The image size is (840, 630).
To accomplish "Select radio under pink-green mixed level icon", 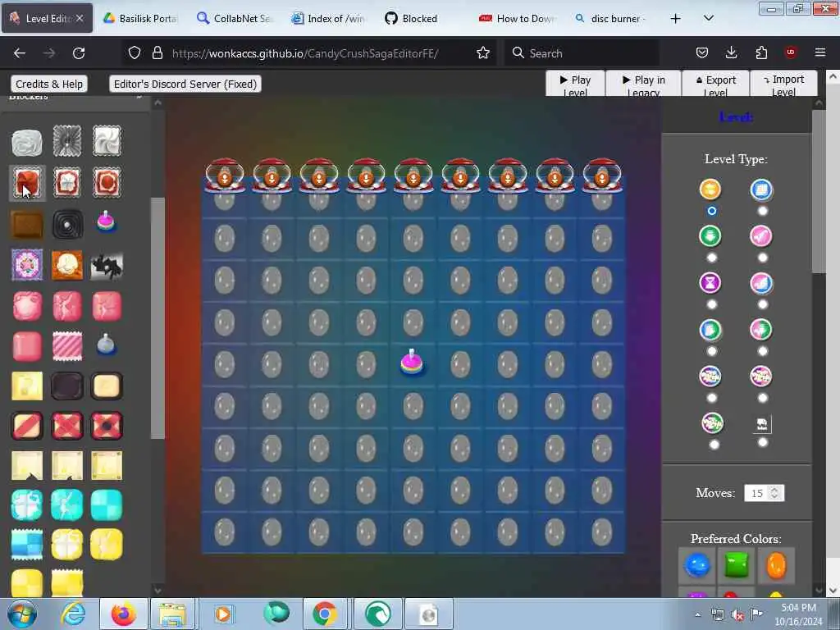I will click(762, 351).
